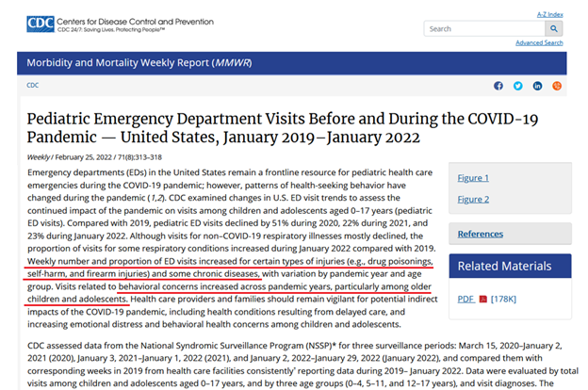Jump to Figure 1
The image size is (588, 390).
coord(473,178)
